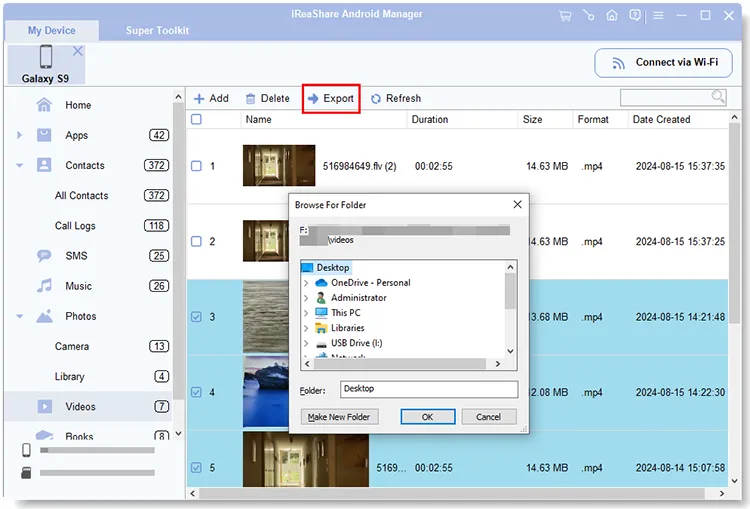Select the Galaxy S9 phone device icon

46,56
